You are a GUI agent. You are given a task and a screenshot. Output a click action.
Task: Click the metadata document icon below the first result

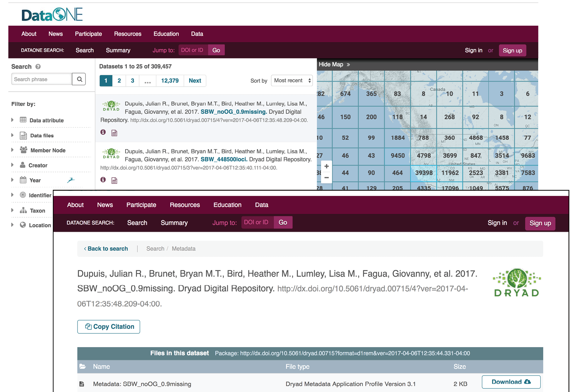pyautogui.click(x=114, y=133)
